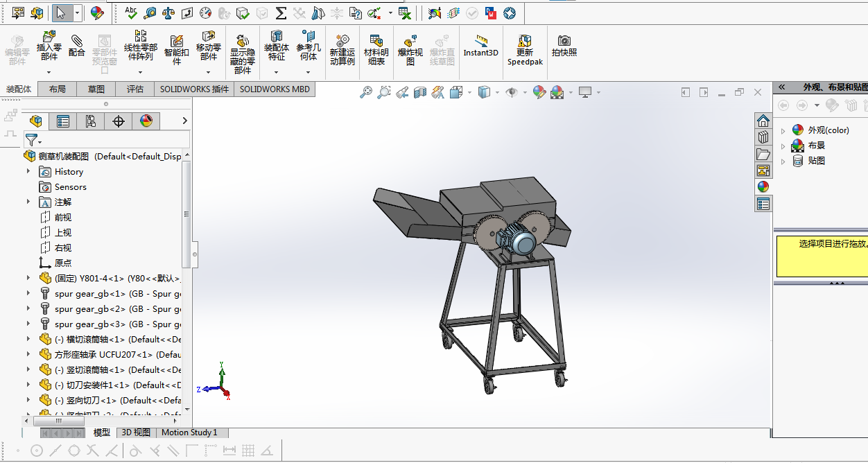Screen dimensions: 868x463
Task: Open the DisplayManager color sphere tab
Action: 146,121
